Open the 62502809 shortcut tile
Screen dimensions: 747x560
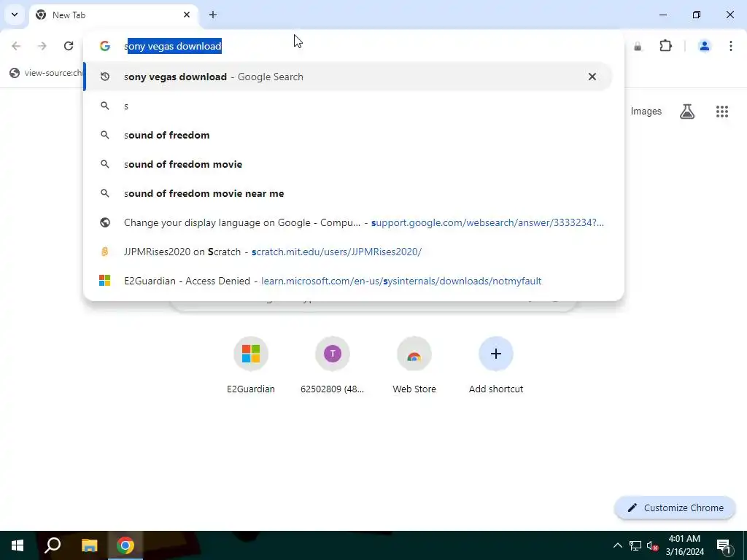[333, 365]
